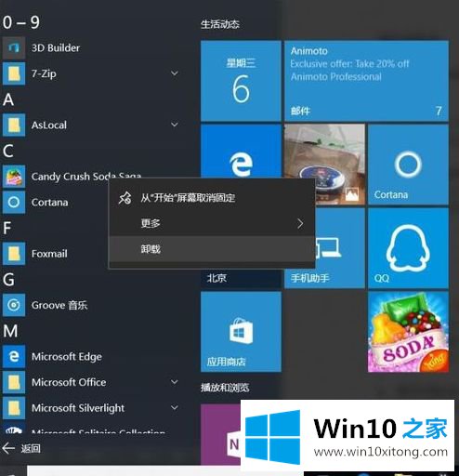Click the unpin icon in context menu
459x476 pixels.
point(125,198)
